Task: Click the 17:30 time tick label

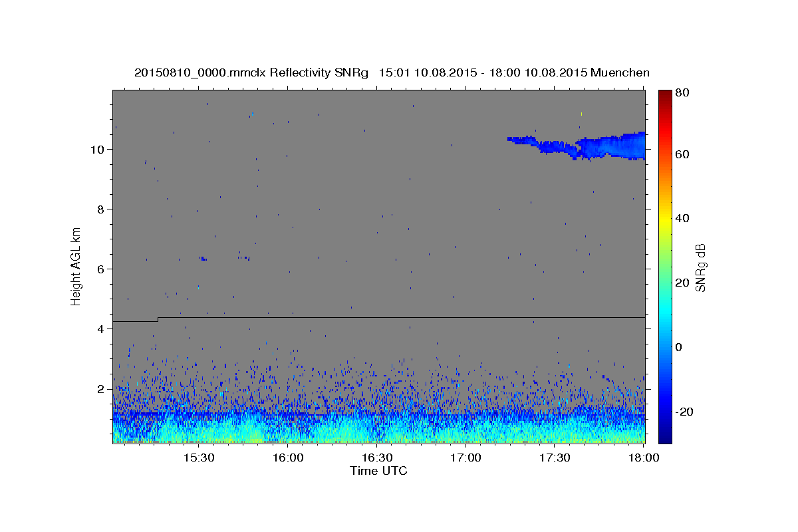Action: point(555,458)
